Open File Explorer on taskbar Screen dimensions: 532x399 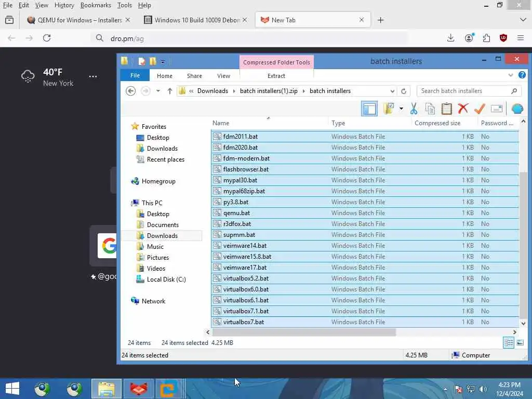(x=107, y=389)
